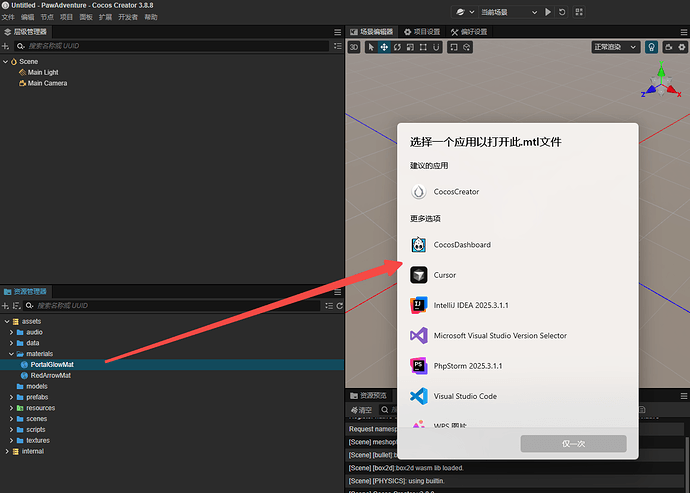Viewport: 690px width, 493px height.
Task: Choose Visual Studio Code to open file
Action: [x=518, y=396]
